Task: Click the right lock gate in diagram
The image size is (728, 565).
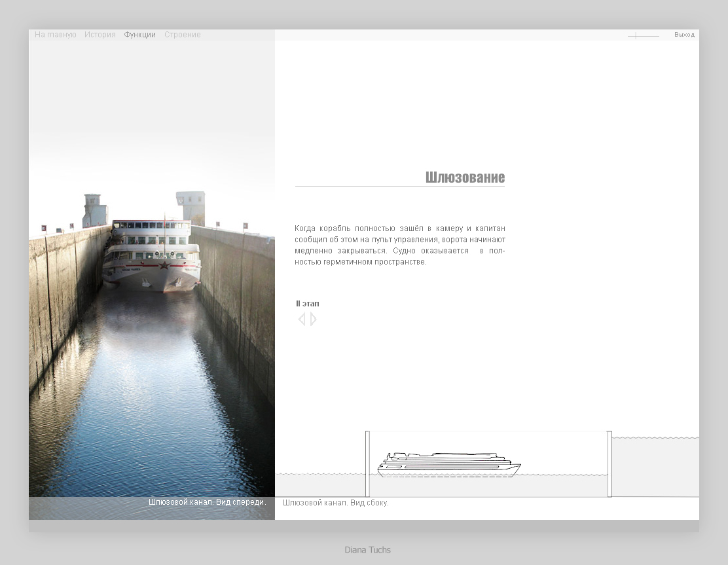Action: 610,464
